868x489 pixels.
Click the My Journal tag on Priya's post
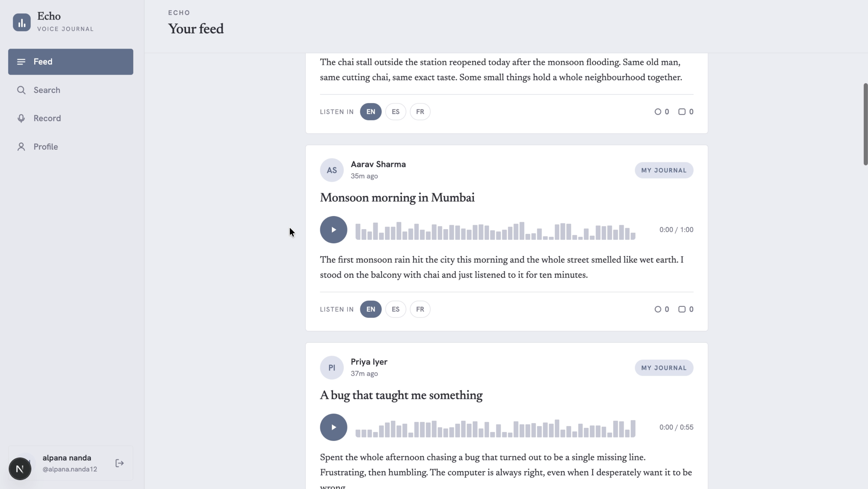pos(664,368)
